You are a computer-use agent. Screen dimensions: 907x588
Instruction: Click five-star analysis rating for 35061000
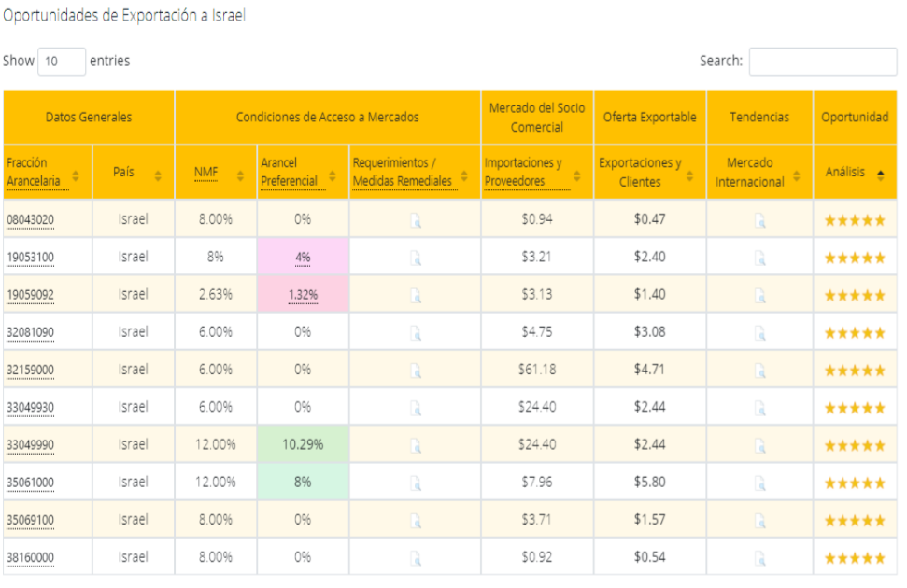(x=854, y=483)
